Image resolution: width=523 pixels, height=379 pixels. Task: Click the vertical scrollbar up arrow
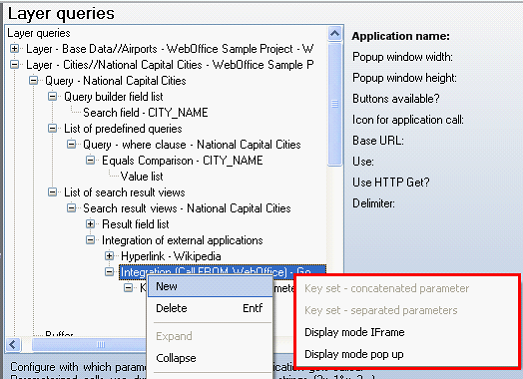point(335,33)
